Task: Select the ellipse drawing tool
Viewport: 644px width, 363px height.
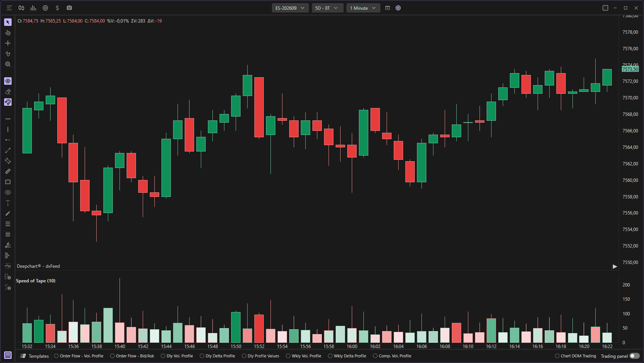Action: pyautogui.click(x=8, y=192)
